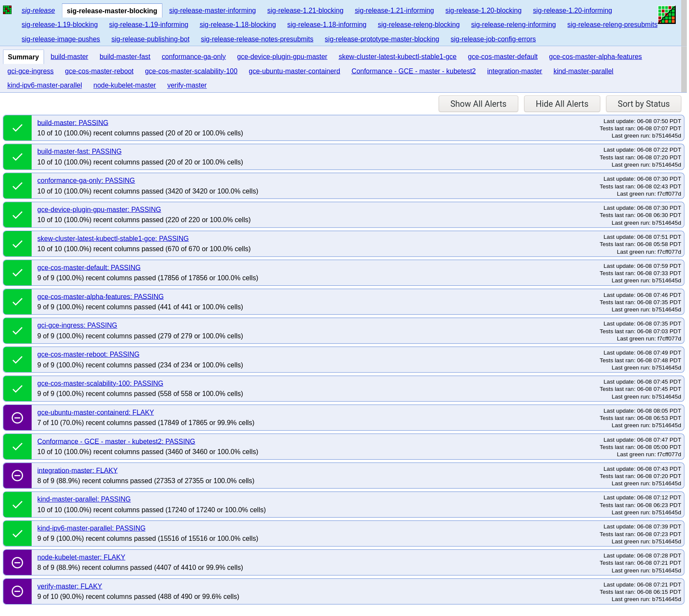Open the sig-release-releng-presubmits dashboard
The width and height of the screenshot is (689, 616).
(612, 25)
